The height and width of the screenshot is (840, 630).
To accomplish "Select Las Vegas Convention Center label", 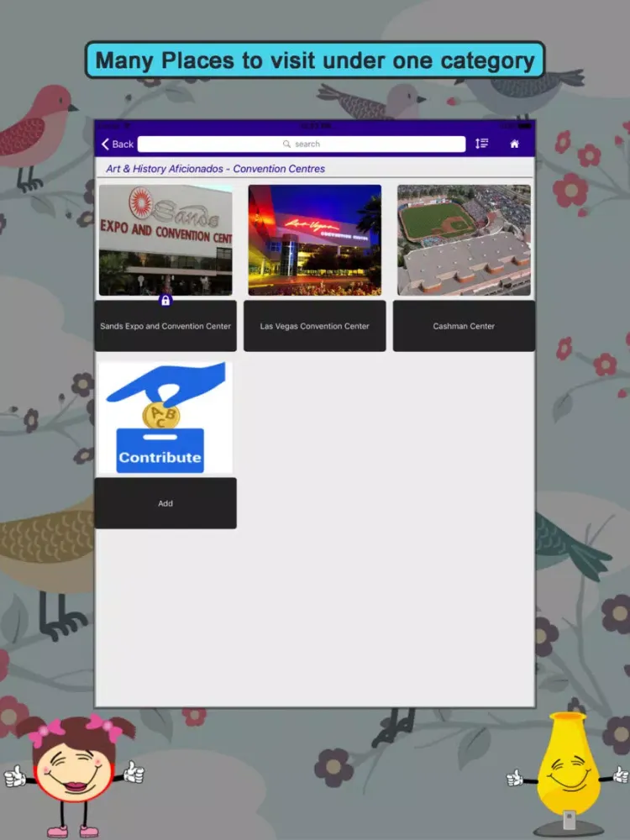I will coord(315,326).
